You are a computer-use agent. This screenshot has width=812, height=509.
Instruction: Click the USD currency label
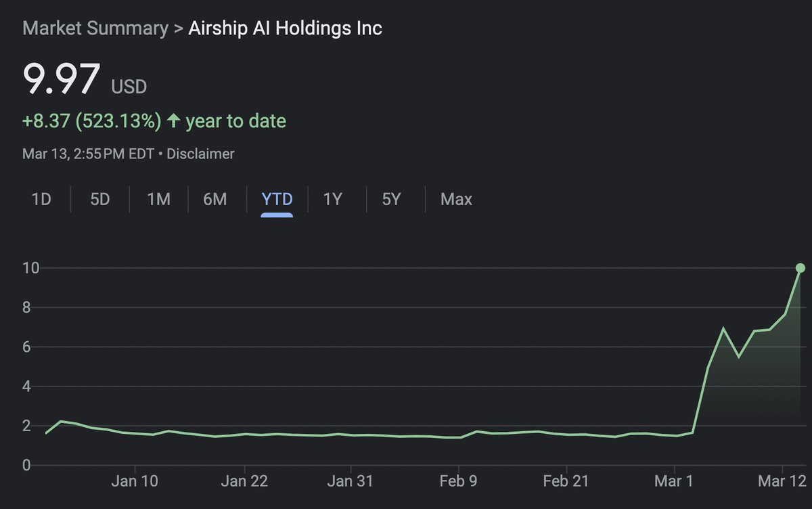coord(129,87)
